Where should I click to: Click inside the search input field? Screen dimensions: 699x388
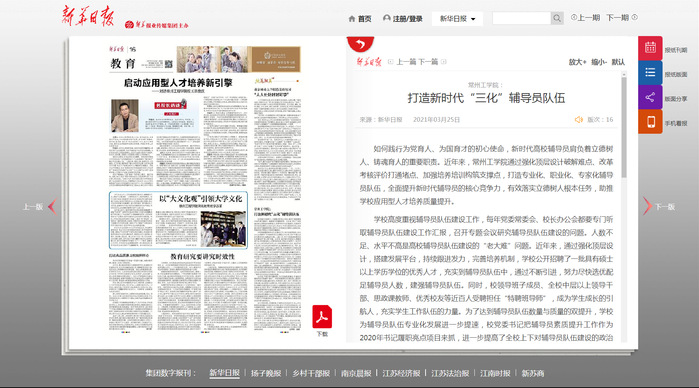point(522,18)
